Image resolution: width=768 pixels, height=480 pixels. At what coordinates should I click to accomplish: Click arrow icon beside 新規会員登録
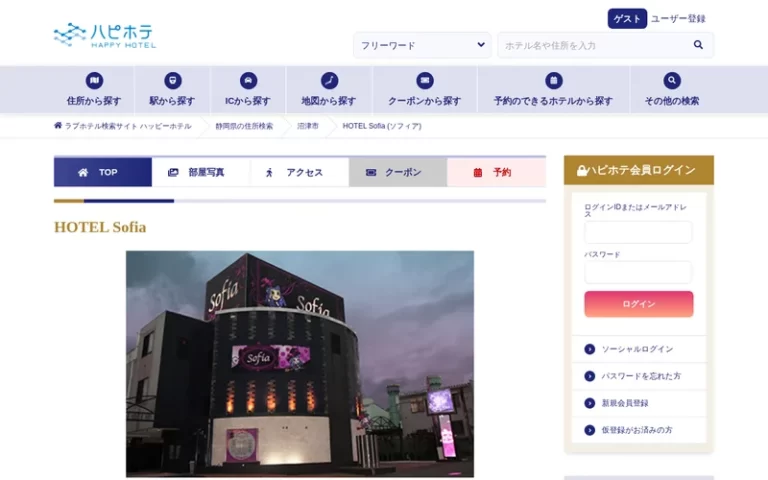[590, 403]
